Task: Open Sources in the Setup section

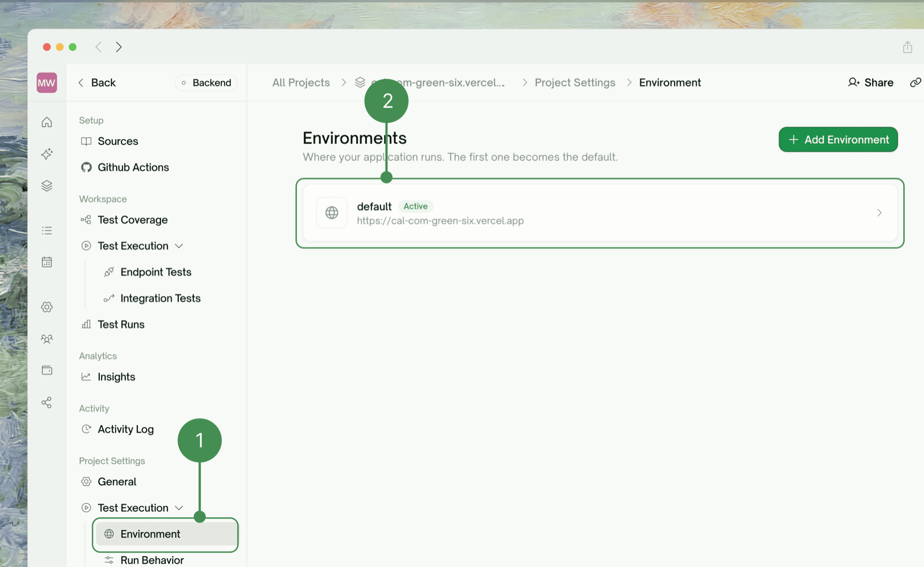Action: (x=118, y=141)
